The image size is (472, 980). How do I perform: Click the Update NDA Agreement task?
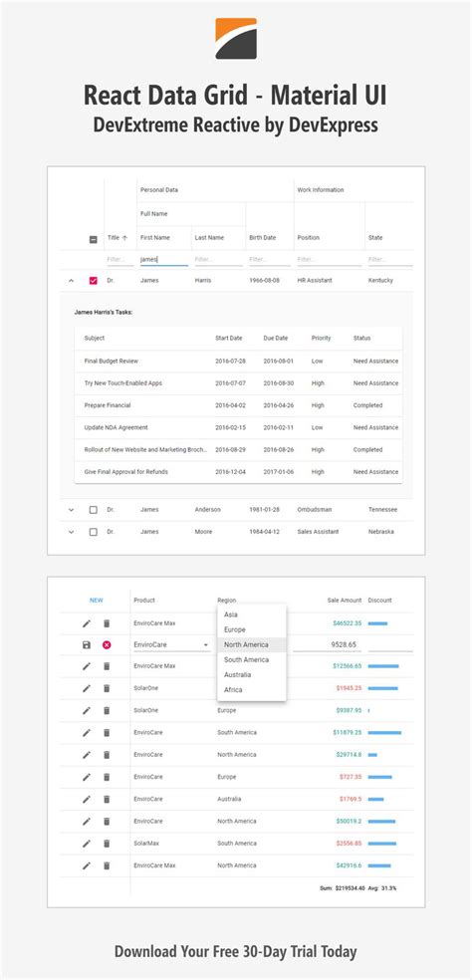click(x=116, y=427)
